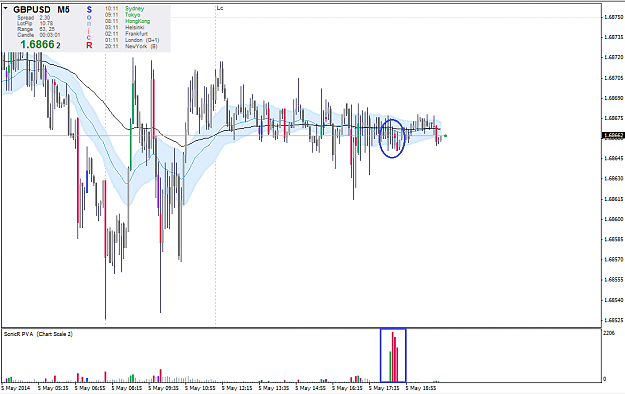Screen dimensions: 625x394
Task: Click the 5 May 14:55 time label
Action: click(x=311, y=388)
